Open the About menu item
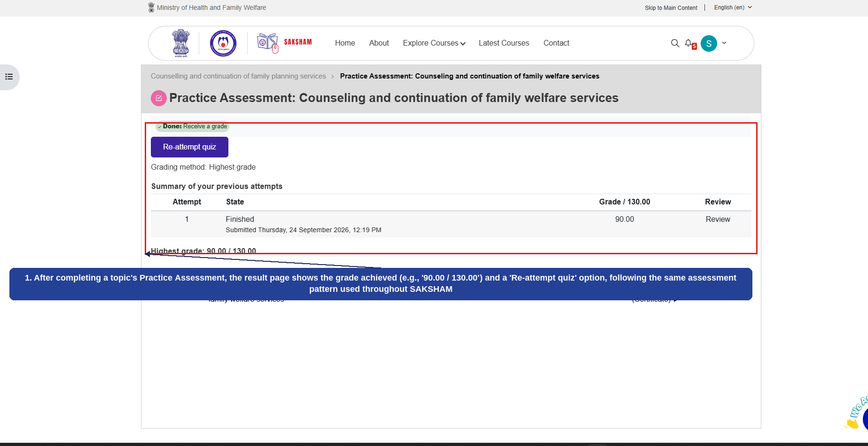 [379, 43]
